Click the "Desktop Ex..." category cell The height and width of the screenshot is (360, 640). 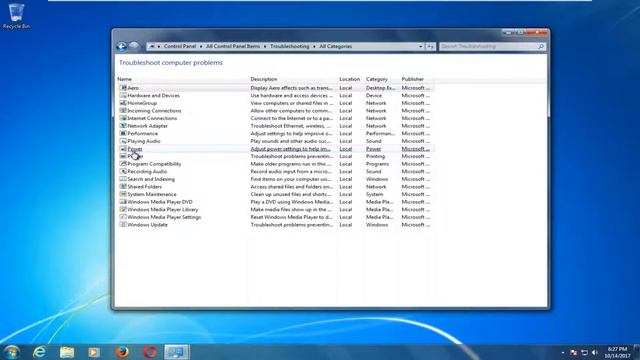coord(380,88)
